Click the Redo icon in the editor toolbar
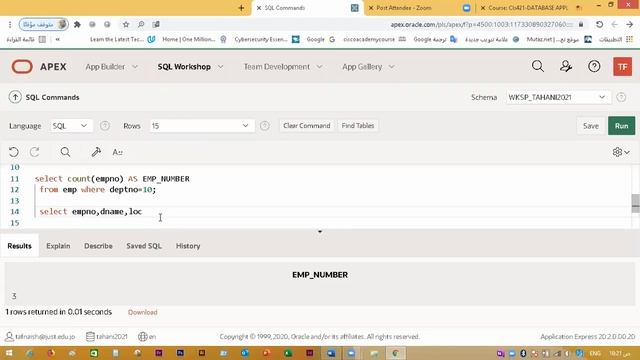Screen dimensions: 640x360 coord(35,152)
